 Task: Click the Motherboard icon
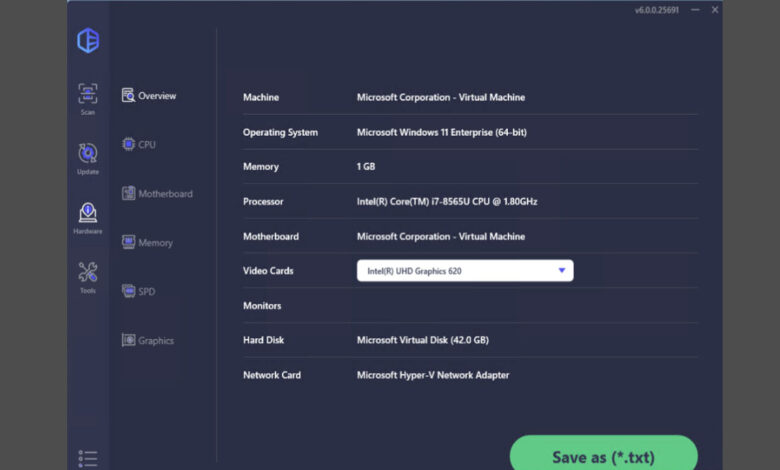click(x=128, y=193)
